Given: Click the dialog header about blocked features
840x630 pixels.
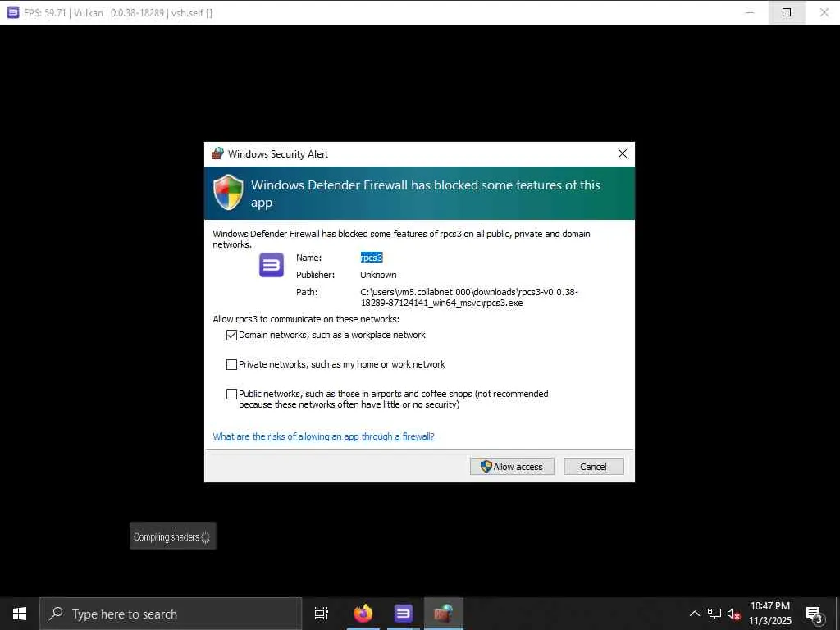Looking at the screenshot, I should 426,194.
